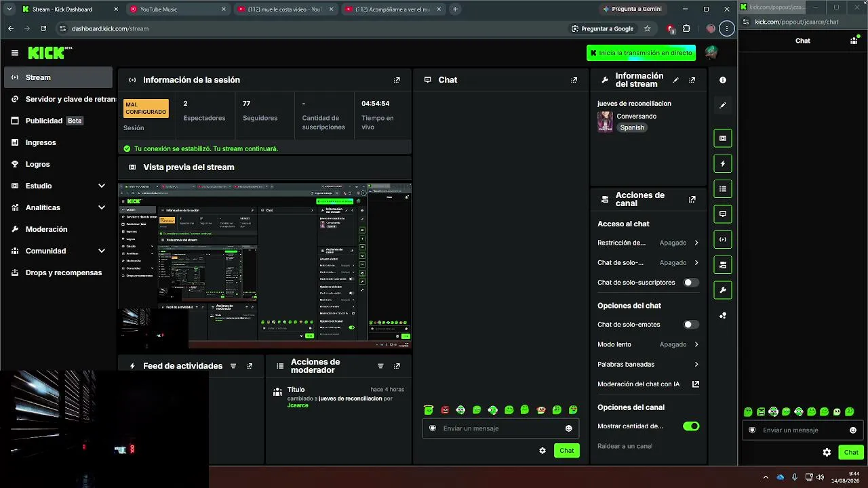Toggle the chat bubble widget in the right rail
Image resolution: width=868 pixels, height=488 pixels.
[x=723, y=214]
